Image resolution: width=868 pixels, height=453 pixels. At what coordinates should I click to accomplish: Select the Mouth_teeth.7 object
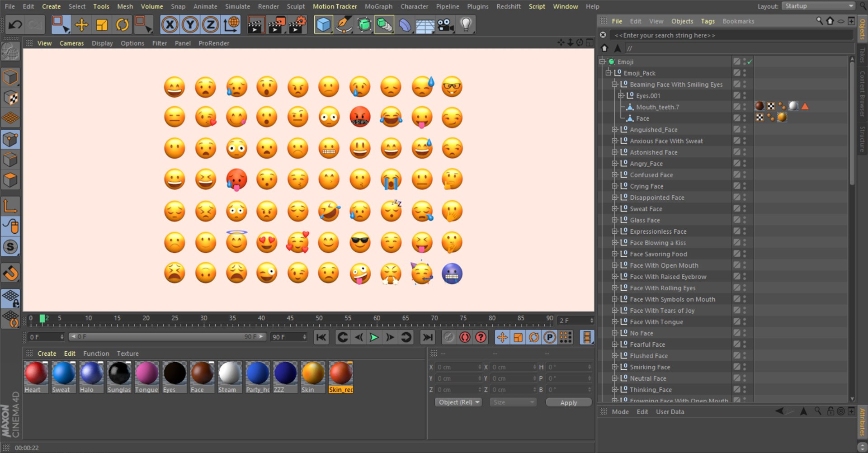657,107
